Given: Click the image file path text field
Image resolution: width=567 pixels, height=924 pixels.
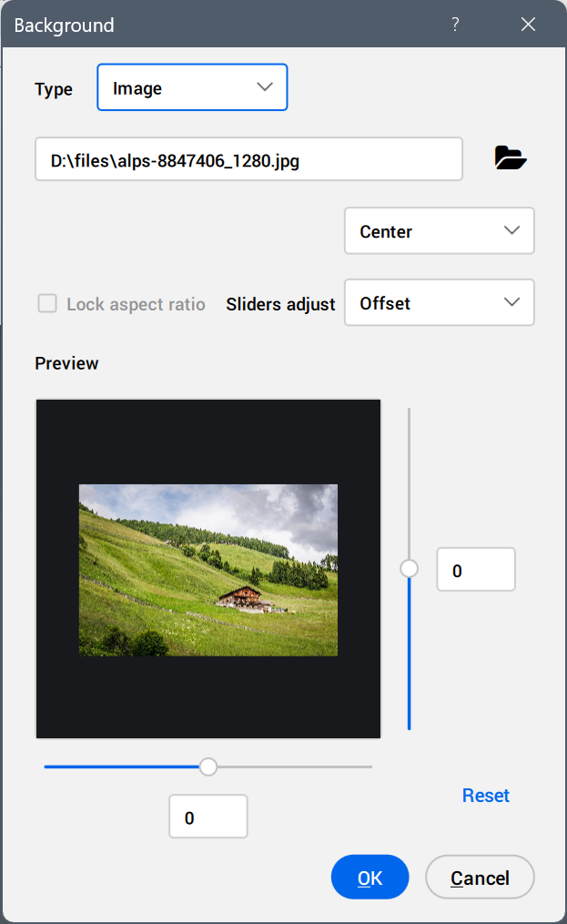Looking at the screenshot, I should tap(248, 160).
